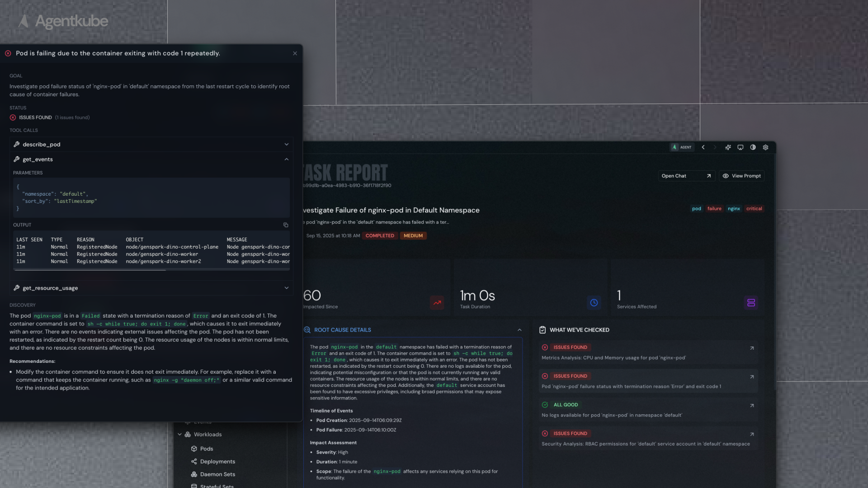868x488 pixels.
Task: Click the AGENT badge button
Action: 682,147
